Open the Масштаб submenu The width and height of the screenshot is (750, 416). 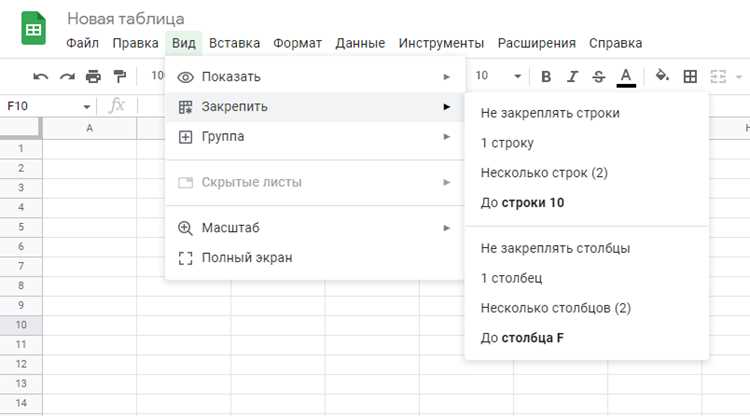pos(315,228)
